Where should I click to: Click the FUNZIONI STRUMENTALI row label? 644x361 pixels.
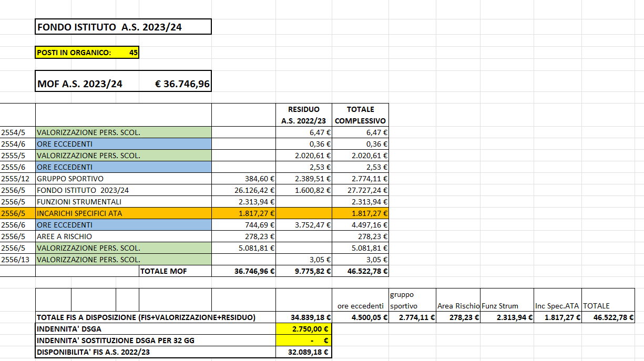(x=123, y=202)
